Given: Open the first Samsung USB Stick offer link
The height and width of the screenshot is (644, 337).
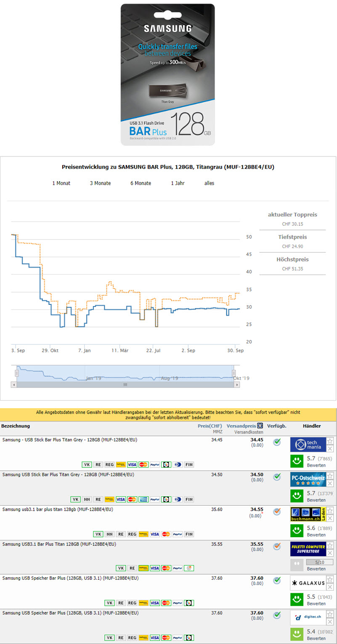Looking at the screenshot, I should (x=70, y=440).
